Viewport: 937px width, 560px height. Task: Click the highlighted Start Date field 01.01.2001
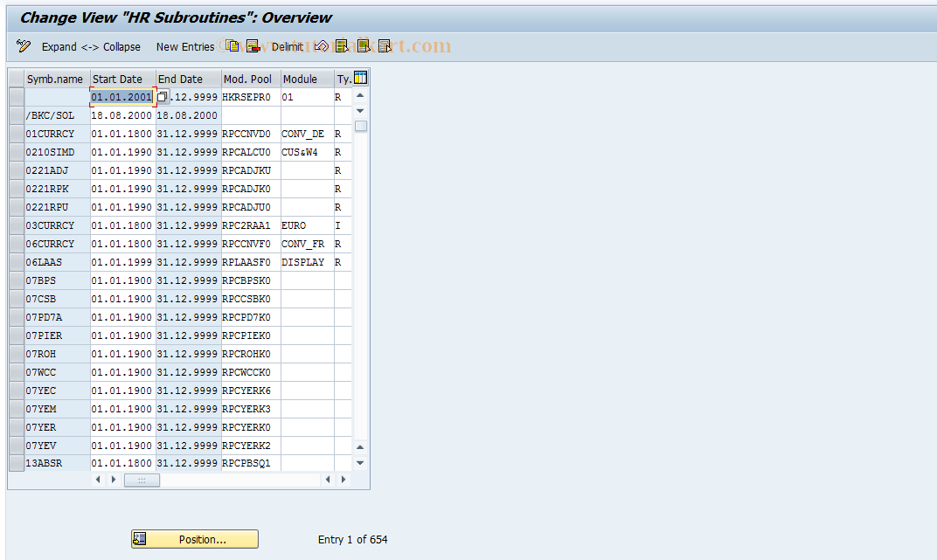pos(122,97)
